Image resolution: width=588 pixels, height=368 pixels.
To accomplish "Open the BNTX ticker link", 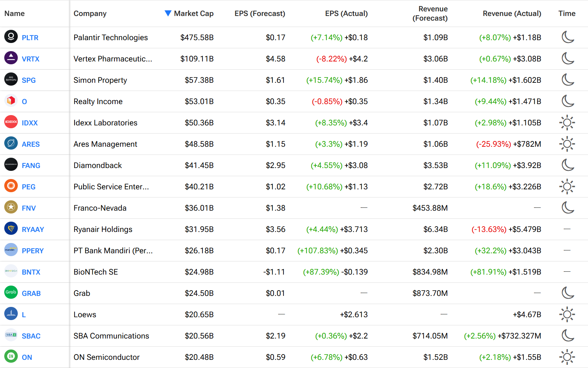I will click(31, 272).
